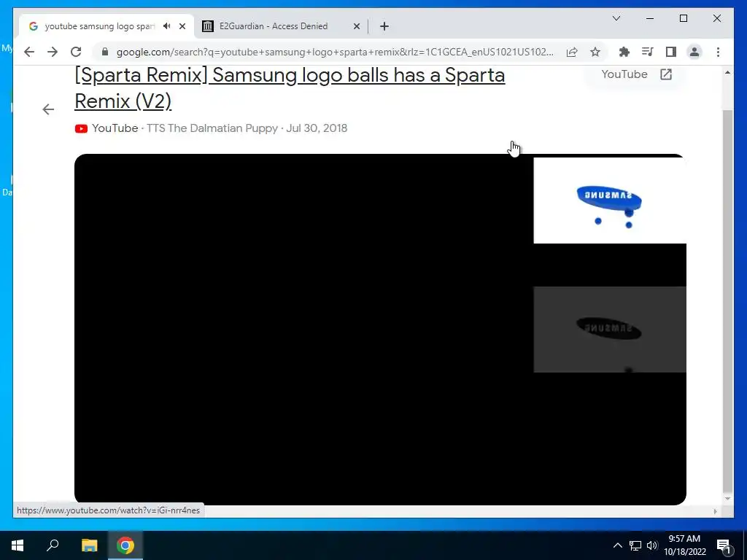Viewport: 747px width, 560px height.
Task: Show hidden system tray icons
Action: tap(617, 545)
